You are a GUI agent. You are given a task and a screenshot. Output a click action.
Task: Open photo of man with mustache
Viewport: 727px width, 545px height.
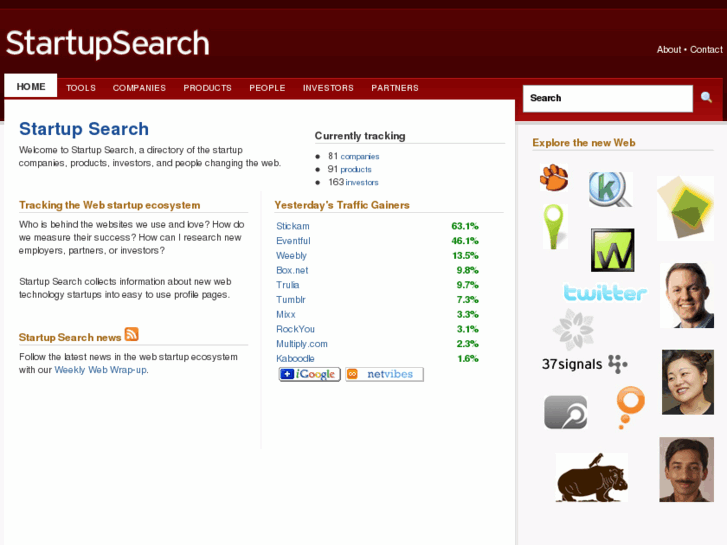(x=687, y=469)
